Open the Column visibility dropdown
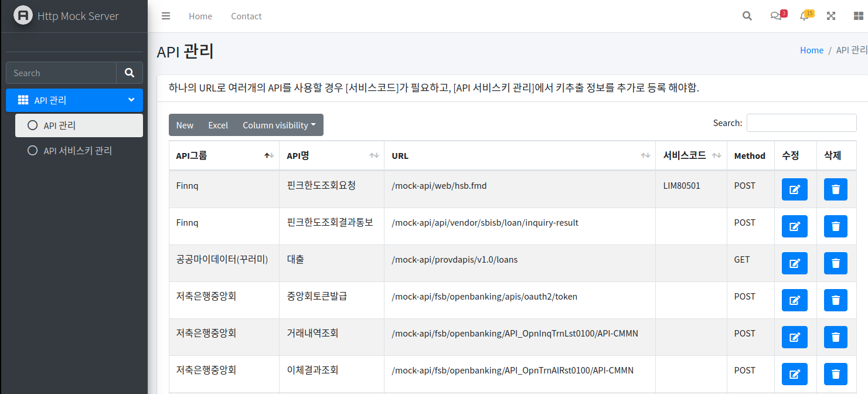This screenshot has height=394, width=868. (x=279, y=125)
